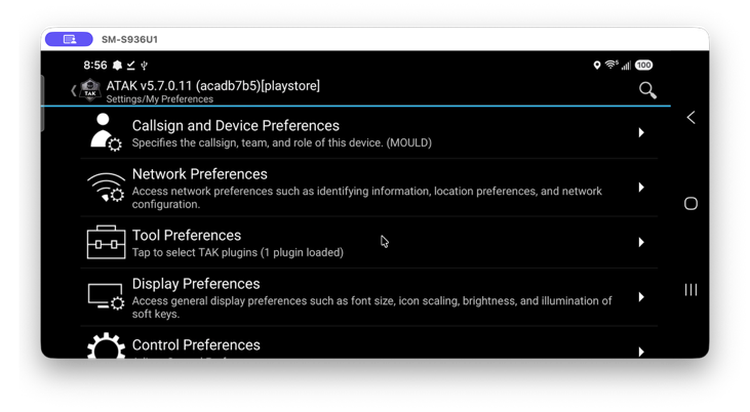Click the ATAK v5.7.0.11 title text

[x=213, y=86]
